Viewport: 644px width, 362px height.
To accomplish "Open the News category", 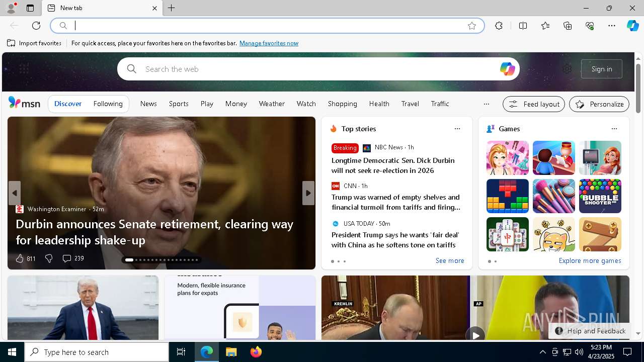I will [148, 104].
